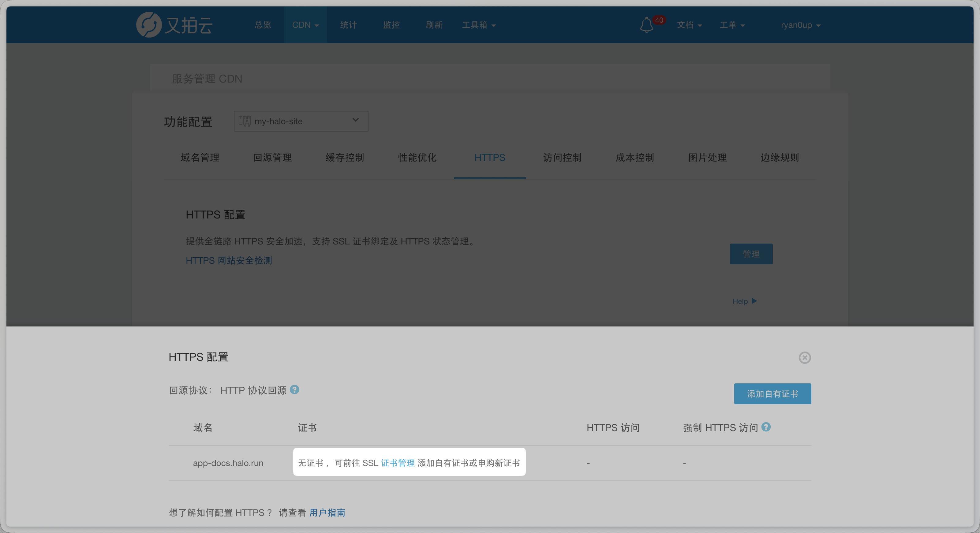980x533 pixels.
Task: Go to 统计 in top navigation
Action: (348, 25)
